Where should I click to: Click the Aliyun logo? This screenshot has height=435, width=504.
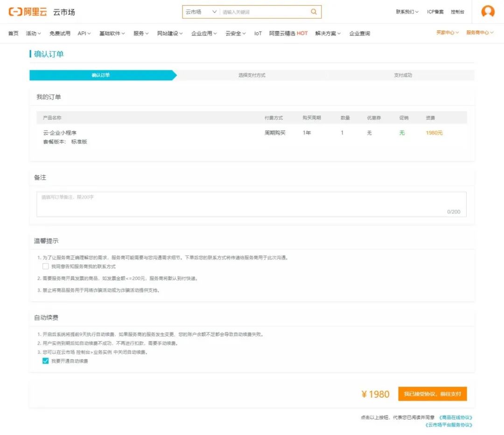tap(28, 12)
